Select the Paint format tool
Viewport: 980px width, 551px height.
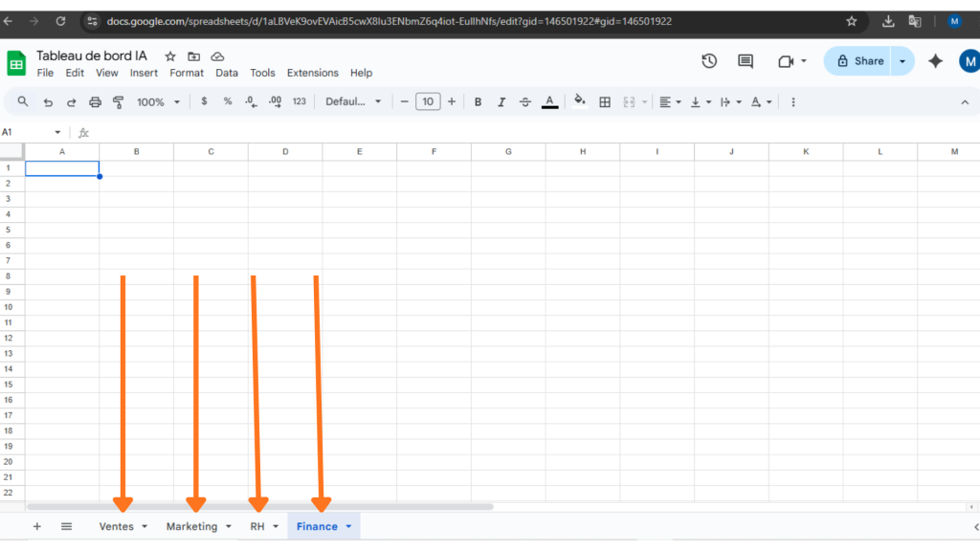pos(117,101)
